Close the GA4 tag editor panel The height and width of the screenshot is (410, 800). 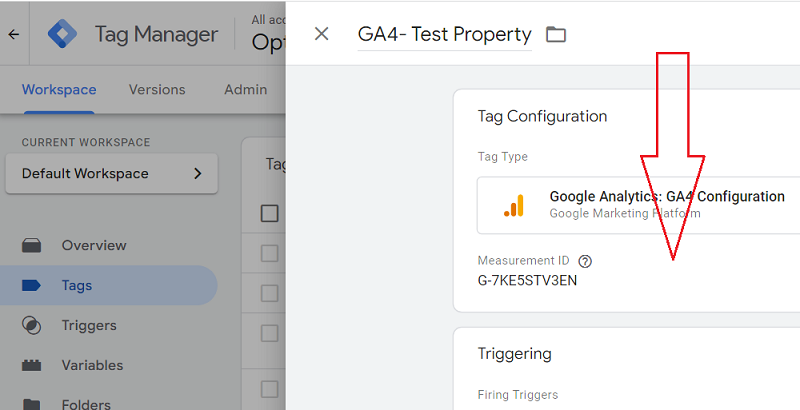point(321,34)
